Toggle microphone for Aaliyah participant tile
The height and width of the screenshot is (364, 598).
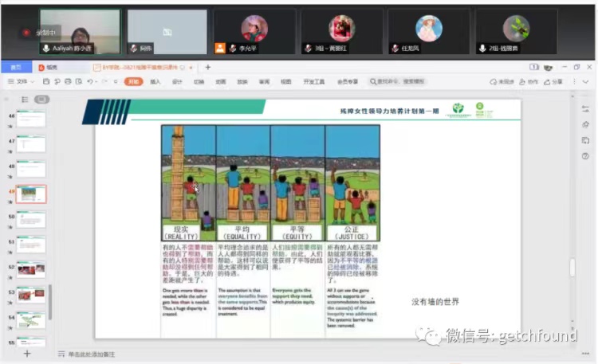(x=46, y=49)
